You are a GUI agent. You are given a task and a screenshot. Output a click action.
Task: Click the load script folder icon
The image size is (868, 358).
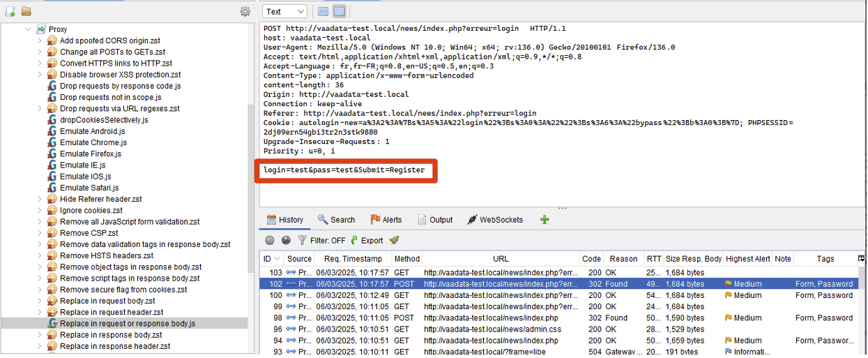coord(26,11)
